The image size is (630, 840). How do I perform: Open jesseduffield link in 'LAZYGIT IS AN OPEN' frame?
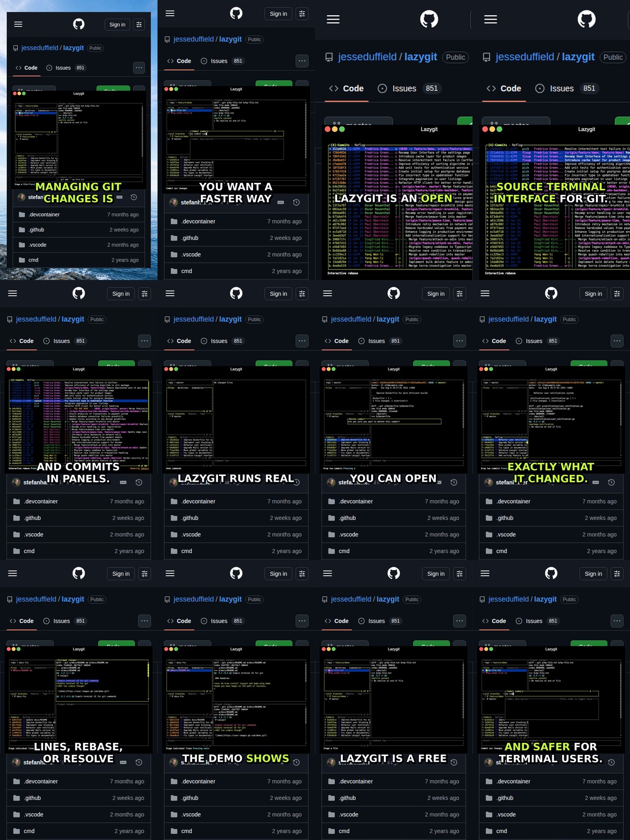[367, 57]
